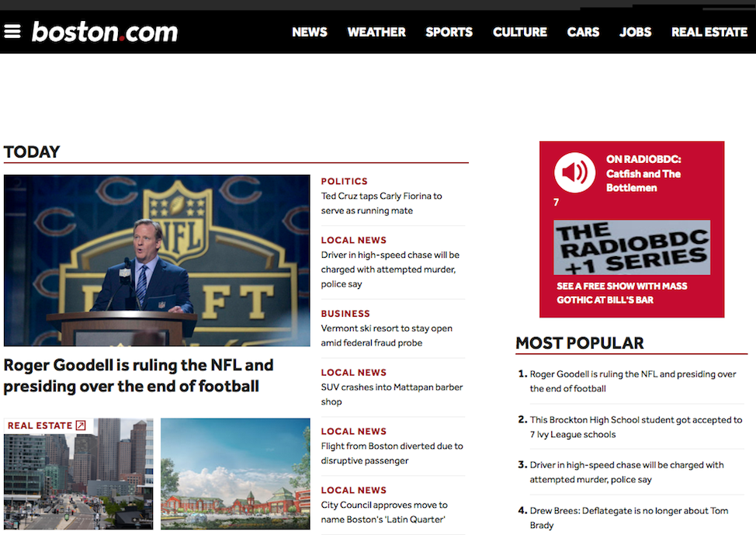Select Sports in navigation bar
The height and width of the screenshot is (535, 756).
click(449, 32)
